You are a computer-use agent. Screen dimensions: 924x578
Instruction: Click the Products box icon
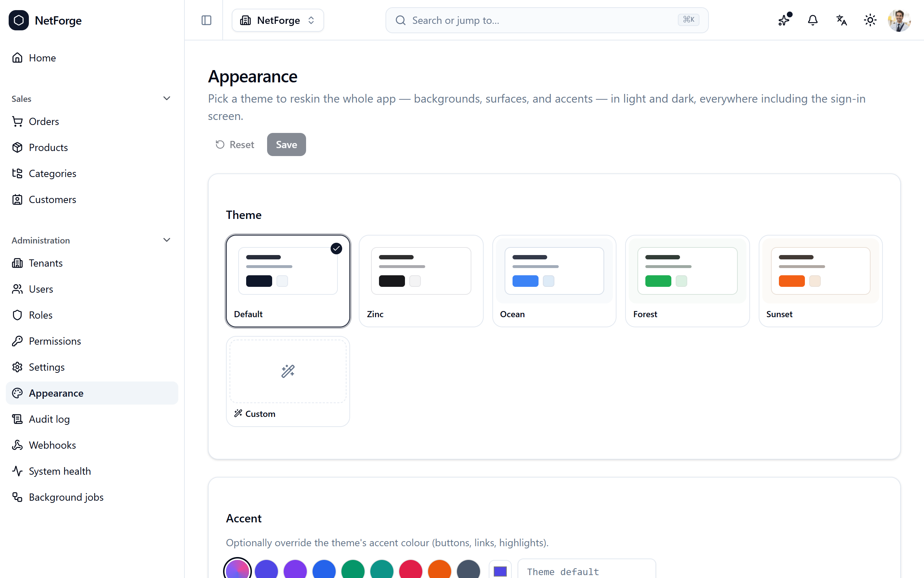(17, 147)
